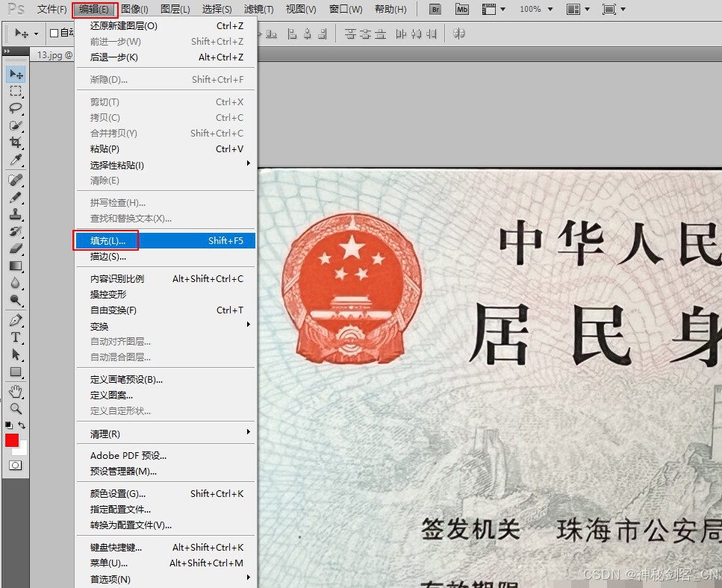This screenshot has height=588, width=722.
Task: Select the Clone Stamp tool
Action: click(x=16, y=214)
